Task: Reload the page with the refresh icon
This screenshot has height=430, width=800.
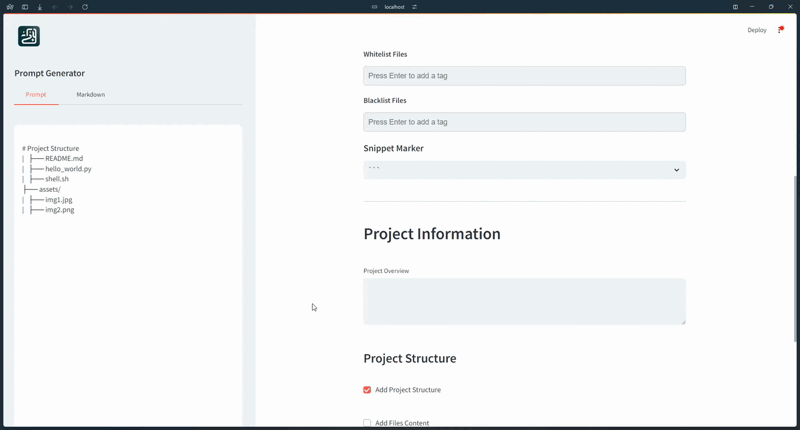Action: [x=85, y=7]
